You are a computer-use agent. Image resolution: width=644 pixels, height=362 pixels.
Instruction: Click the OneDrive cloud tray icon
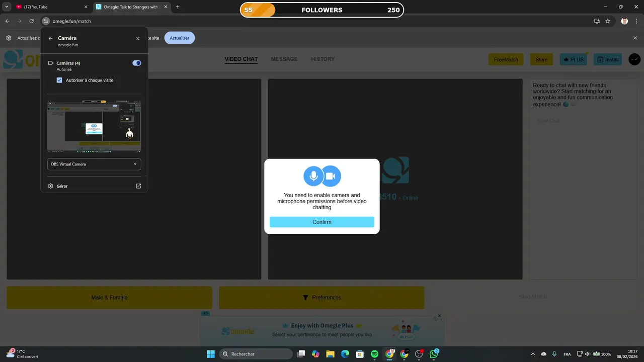544,354
